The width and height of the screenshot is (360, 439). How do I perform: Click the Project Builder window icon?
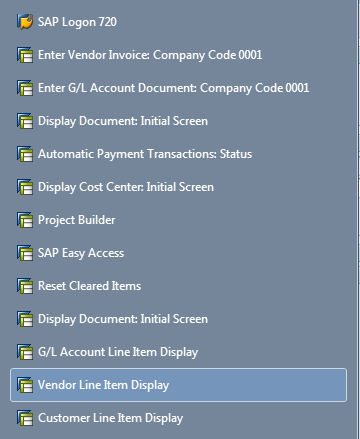(25, 220)
